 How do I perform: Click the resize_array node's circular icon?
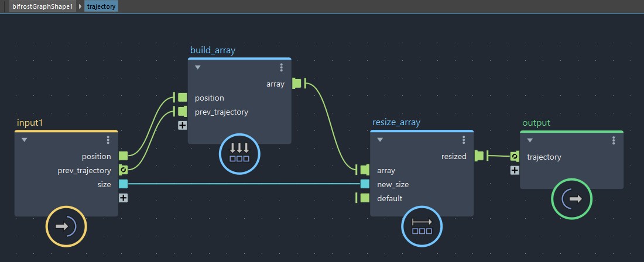[x=422, y=226]
